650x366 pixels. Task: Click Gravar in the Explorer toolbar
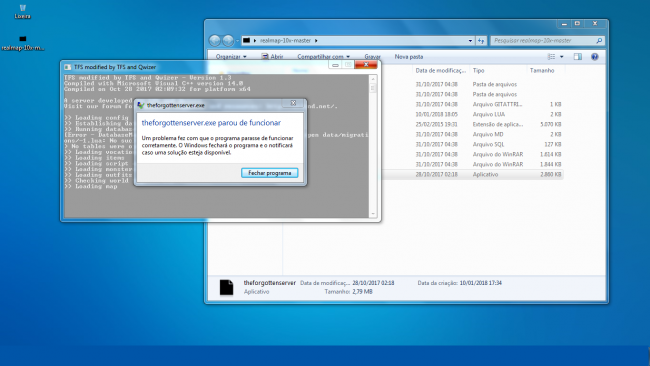pyautogui.click(x=372, y=57)
